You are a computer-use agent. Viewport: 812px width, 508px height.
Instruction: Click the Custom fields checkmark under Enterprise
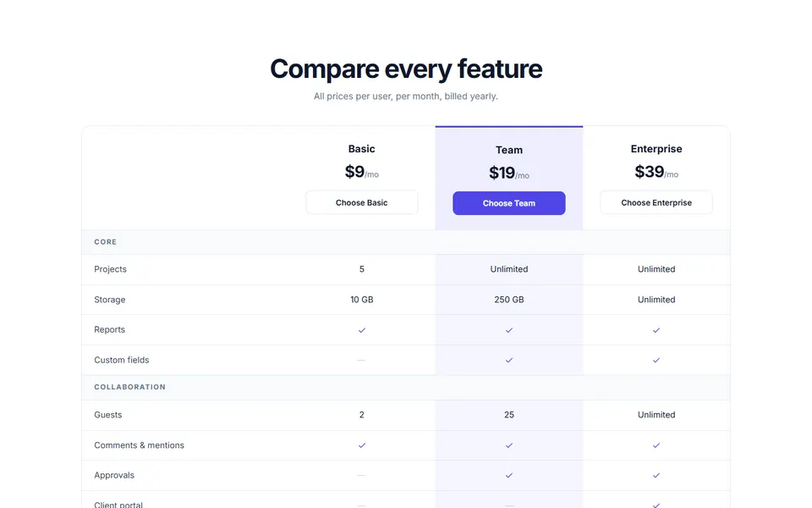[x=656, y=361]
